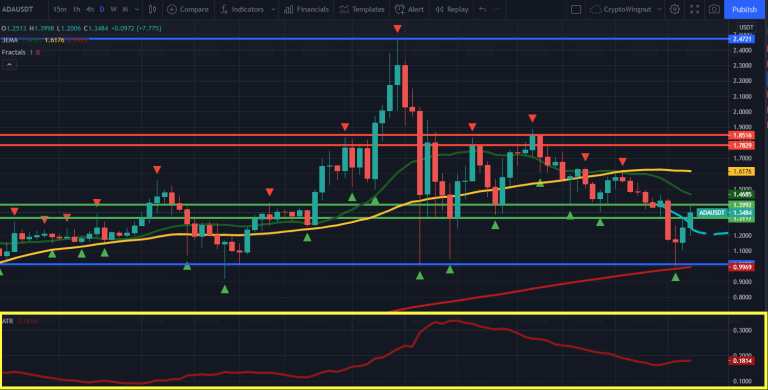Take a chart snapshot with camera icon
768x390 pixels.
[x=714, y=9]
